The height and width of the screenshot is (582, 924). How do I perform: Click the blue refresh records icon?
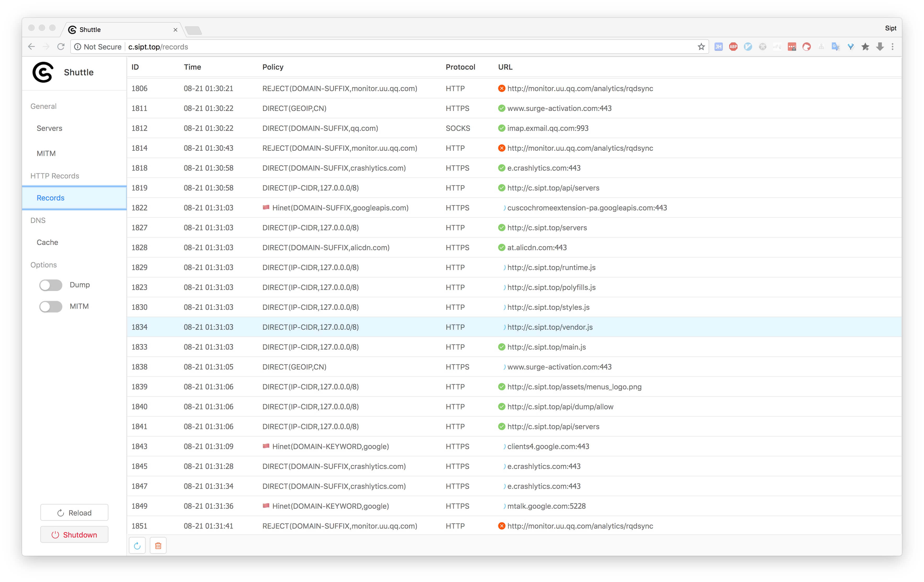(137, 546)
